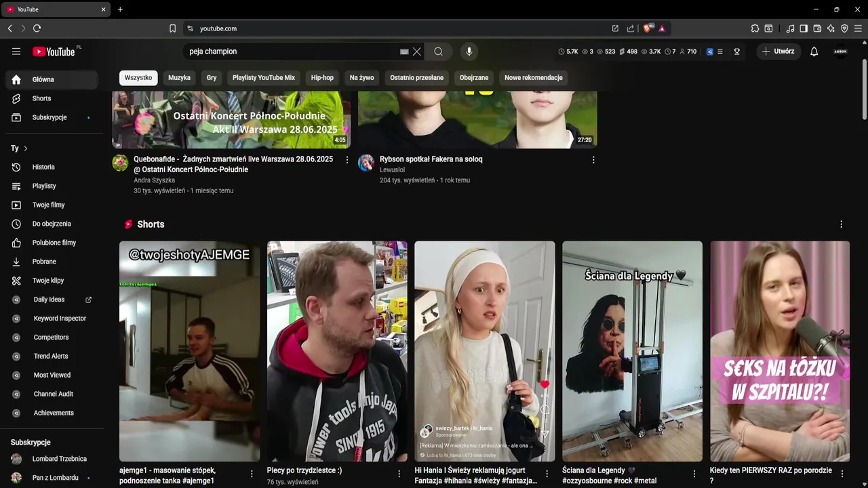Image resolution: width=868 pixels, height=488 pixels.
Task: Start voice search with microphone
Action: click(x=469, y=52)
